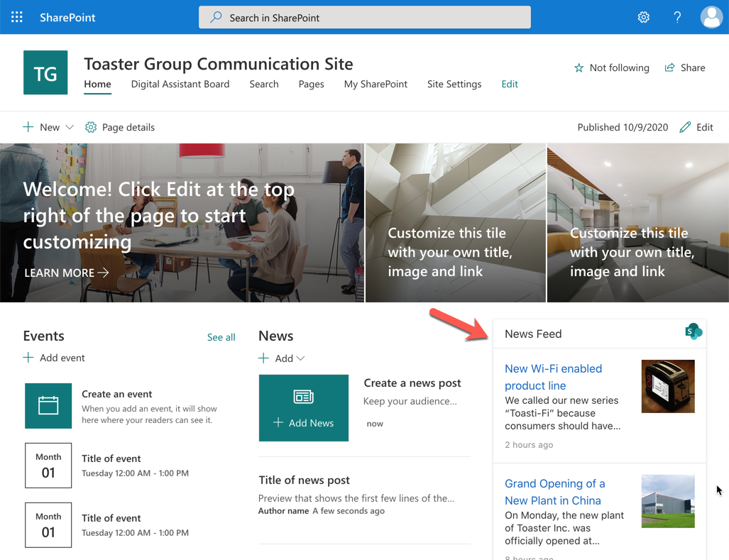
Task: Click the plant building thumbnail image
Action: pyautogui.click(x=668, y=501)
